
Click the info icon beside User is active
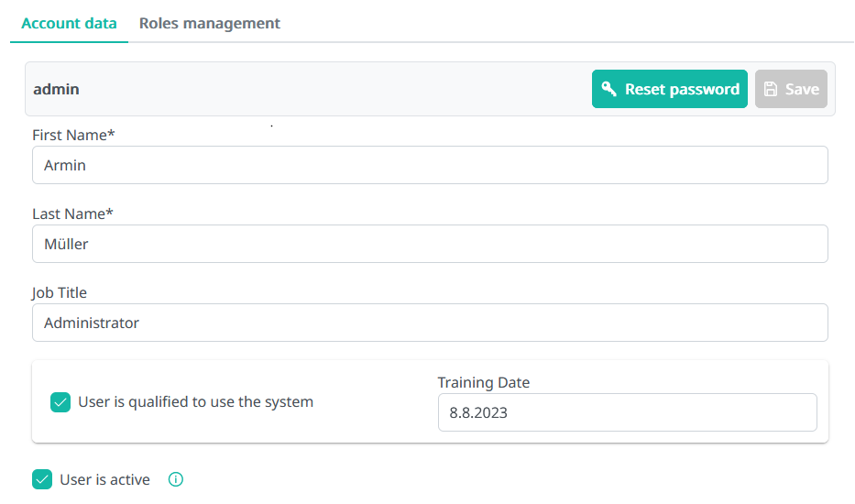pyautogui.click(x=176, y=479)
